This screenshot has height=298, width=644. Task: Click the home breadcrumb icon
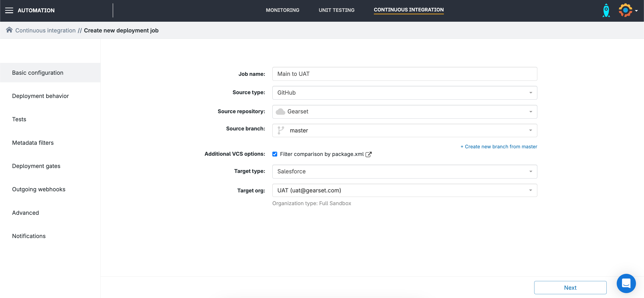(9, 30)
